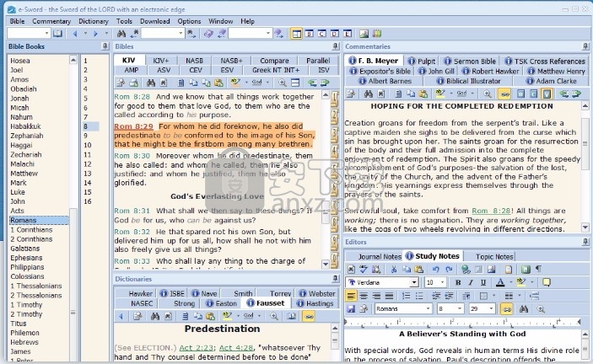Insert hyperlink using the globe chain icon

466,270
